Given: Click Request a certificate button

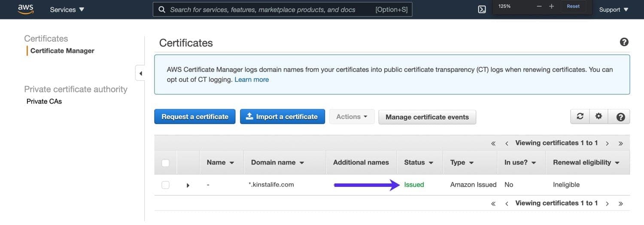Looking at the screenshot, I should 195,117.
